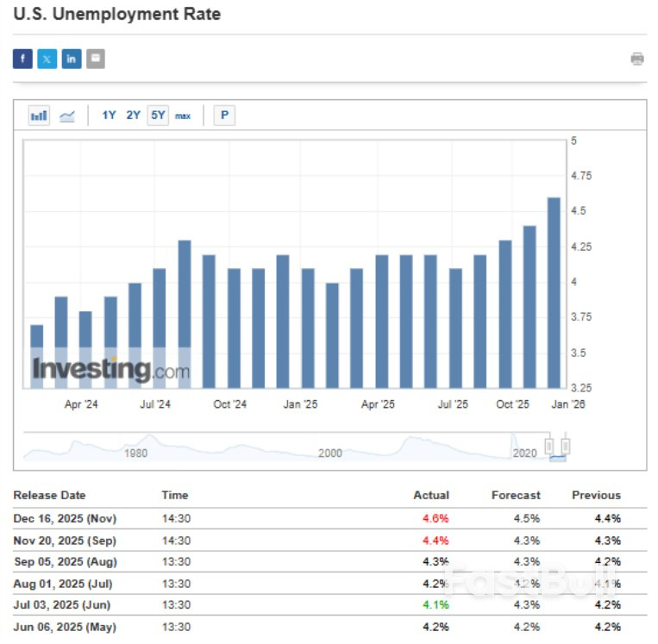Click the email share icon
The image size is (658, 644).
(x=95, y=59)
